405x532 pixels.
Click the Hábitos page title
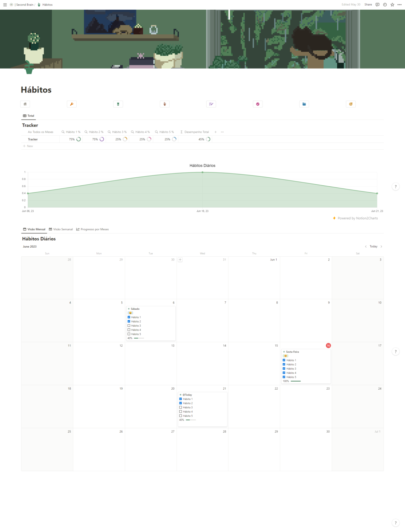(36, 90)
